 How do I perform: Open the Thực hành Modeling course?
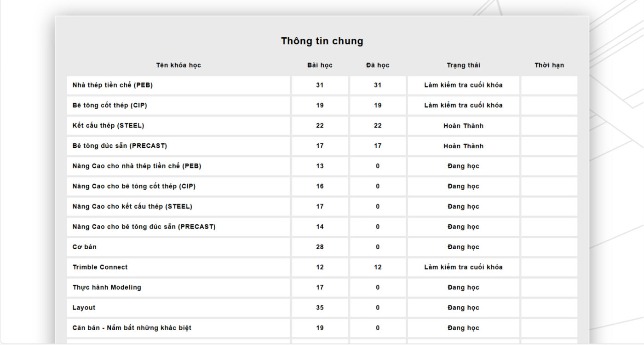pos(107,287)
